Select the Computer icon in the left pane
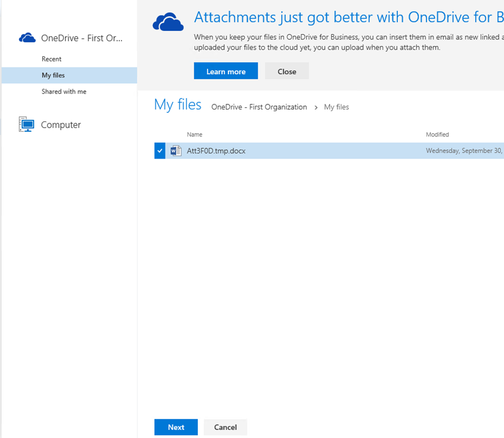Screen dimensions: 504x438 pyautogui.click(x=26, y=124)
